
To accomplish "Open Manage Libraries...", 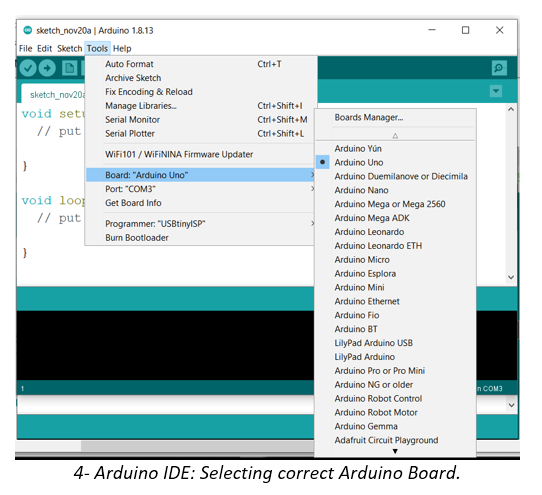I will point(200,105).
